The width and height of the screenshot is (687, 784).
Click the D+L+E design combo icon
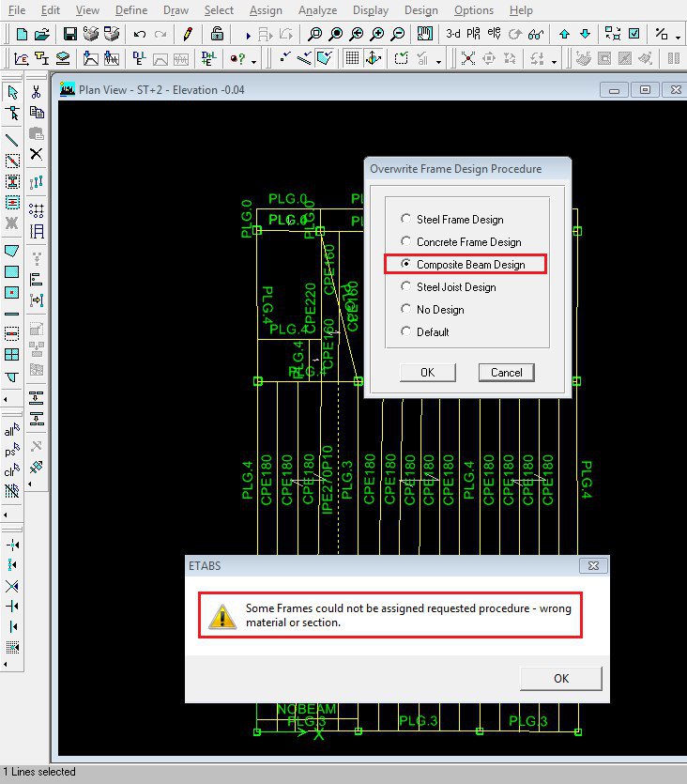209,59
